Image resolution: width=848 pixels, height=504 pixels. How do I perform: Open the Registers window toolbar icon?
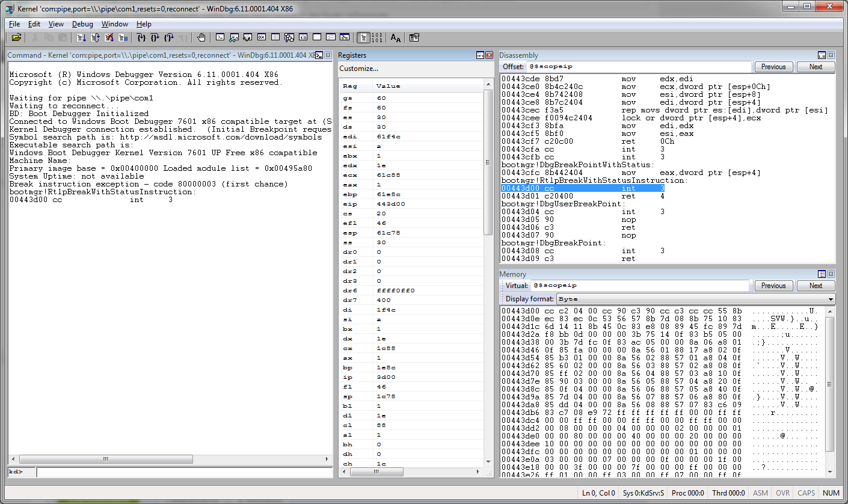click(262, 37)
